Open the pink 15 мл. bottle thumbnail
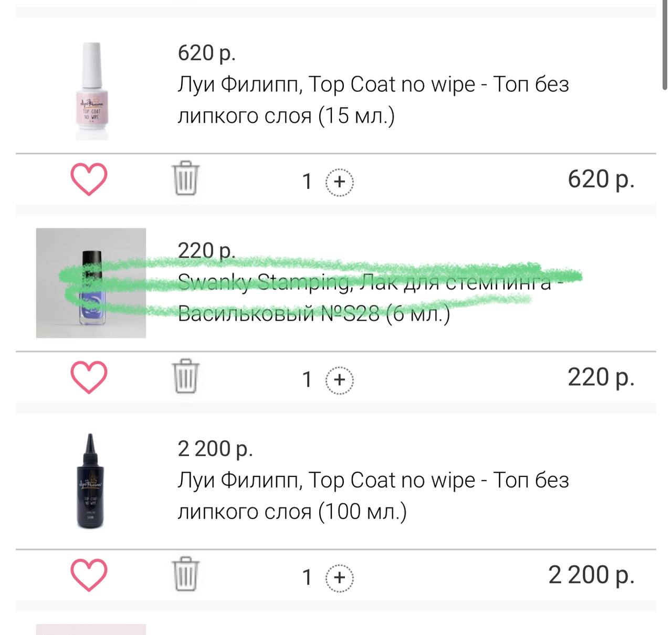Screen dimensions: 672x635 click(91, 91)
